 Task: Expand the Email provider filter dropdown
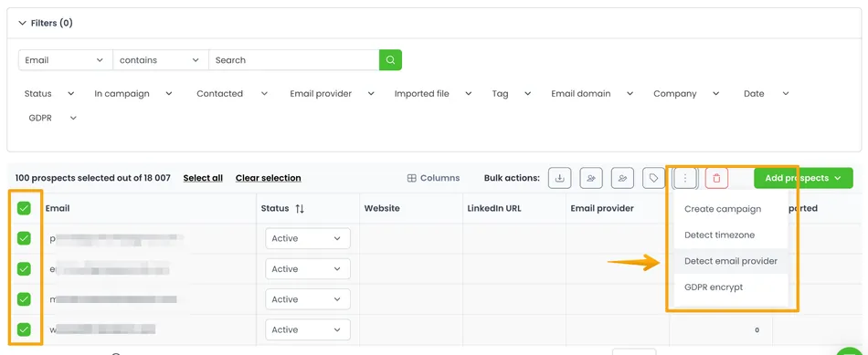[x=333, y=93]
